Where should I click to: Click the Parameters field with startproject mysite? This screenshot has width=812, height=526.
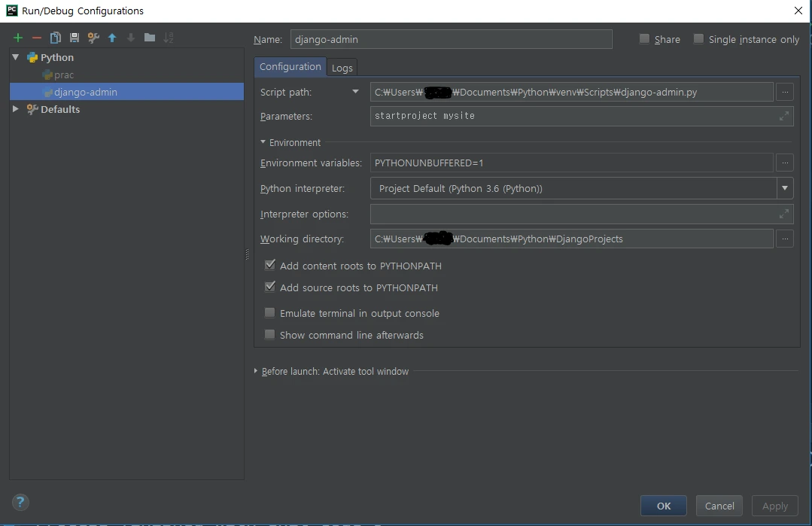(582, 116)
